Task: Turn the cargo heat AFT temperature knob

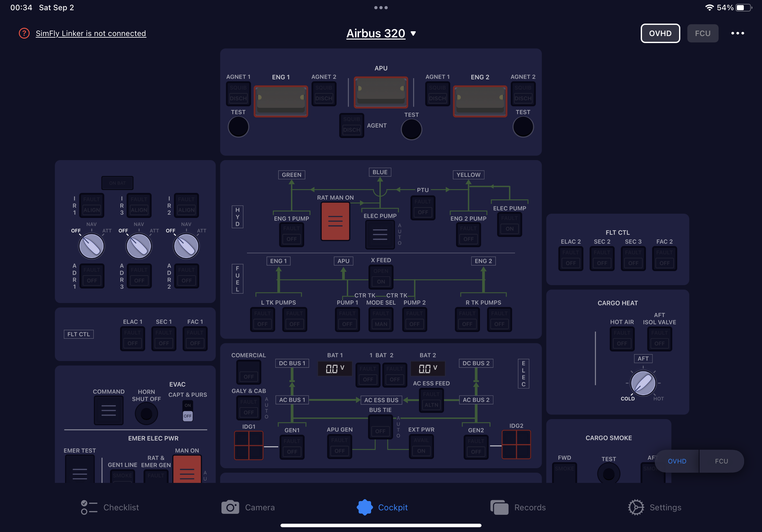Action: pyautogui.click(x=643, y=383)
